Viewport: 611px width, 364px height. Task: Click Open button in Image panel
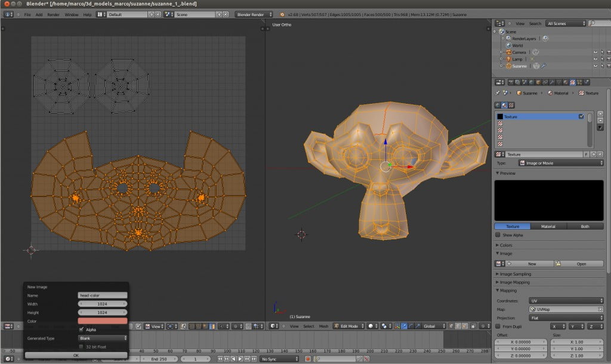tap(579, 264)
